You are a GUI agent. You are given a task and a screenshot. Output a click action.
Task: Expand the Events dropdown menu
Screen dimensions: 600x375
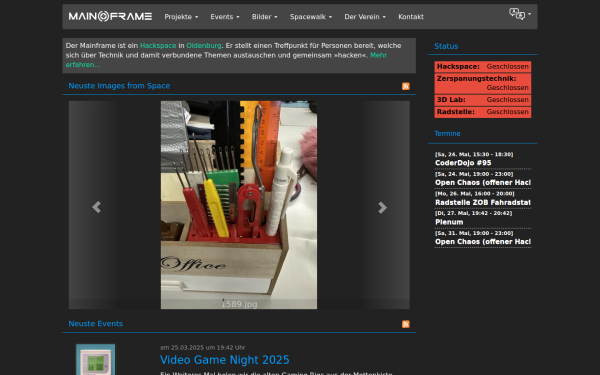[225, 17]
